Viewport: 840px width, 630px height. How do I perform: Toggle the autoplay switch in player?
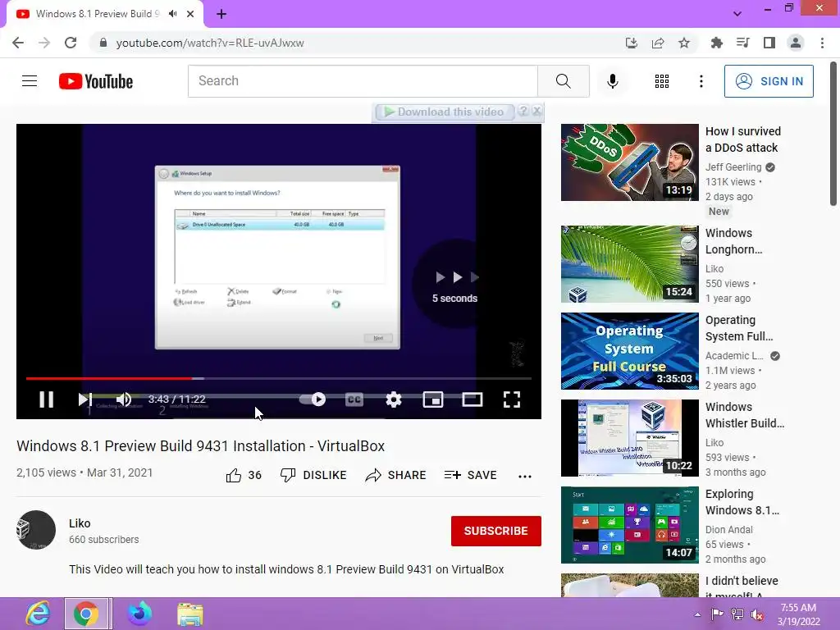(x=313, y=399)
